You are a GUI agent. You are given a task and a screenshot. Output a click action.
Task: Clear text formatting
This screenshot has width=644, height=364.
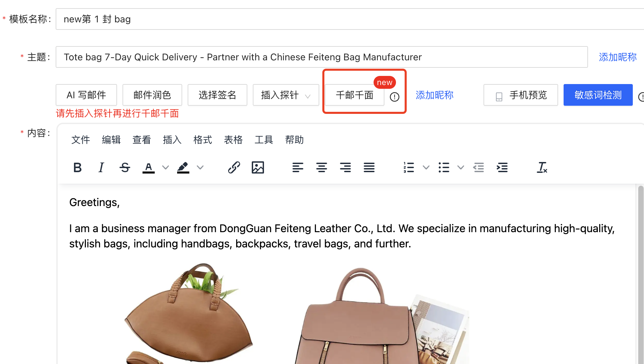point(542,167)
